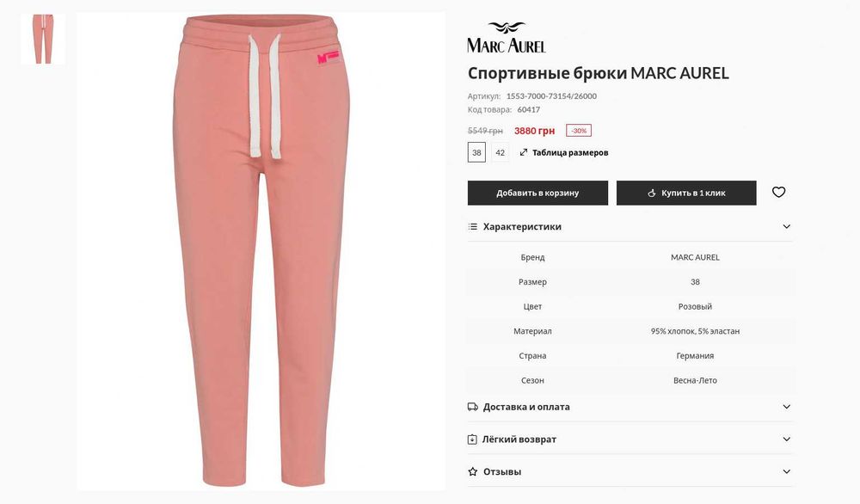Click the hand pointer icon in Купить в 1 клик
Image resolution: width=860 pixels, height=504 pixels.
pyautogui.click(x=652, y=193)
